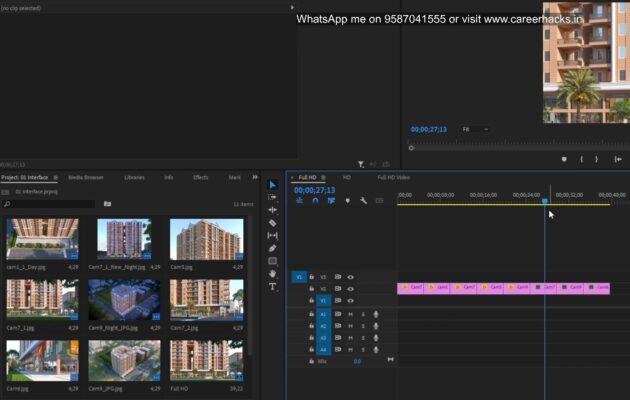The image size is (630, 400).
Task: Click the Mark In button
Action: [x=581, y=158]
